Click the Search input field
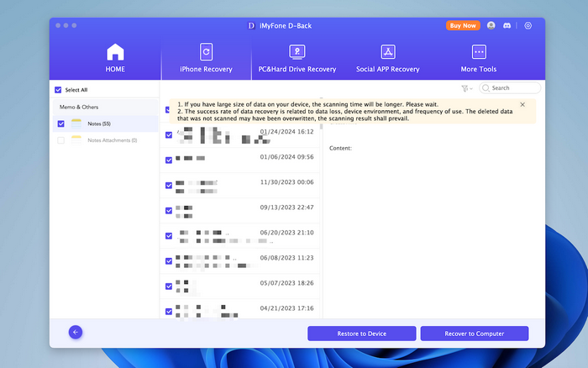The image size is (588, 368). (x=510, y=87)
